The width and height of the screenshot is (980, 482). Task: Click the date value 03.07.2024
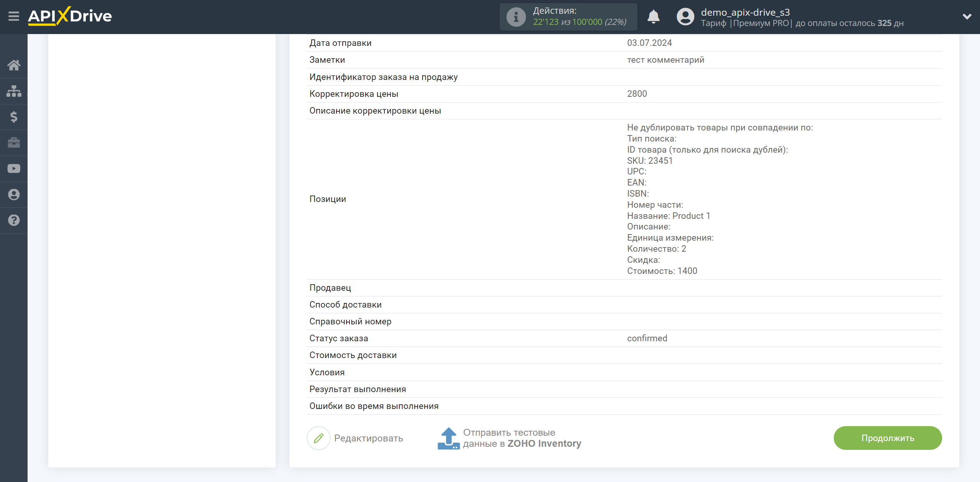click(649, 43)
